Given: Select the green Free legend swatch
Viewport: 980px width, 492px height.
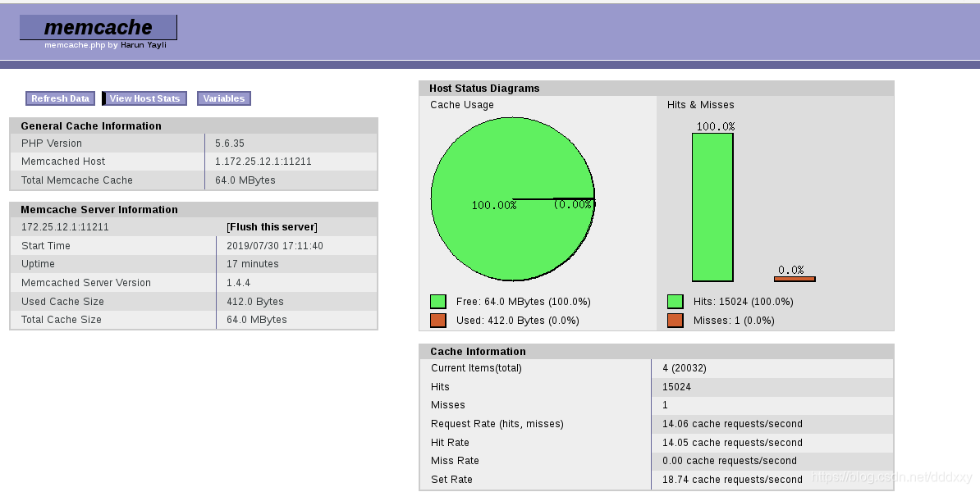Looking at the screenshot, I should pyautogui.click(x=438, y=302).
